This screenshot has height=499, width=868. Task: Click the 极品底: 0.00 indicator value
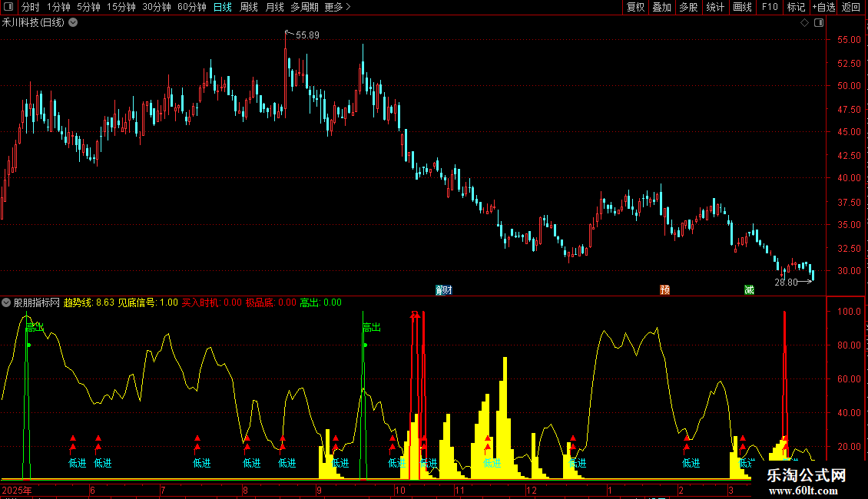pos(270,302)
